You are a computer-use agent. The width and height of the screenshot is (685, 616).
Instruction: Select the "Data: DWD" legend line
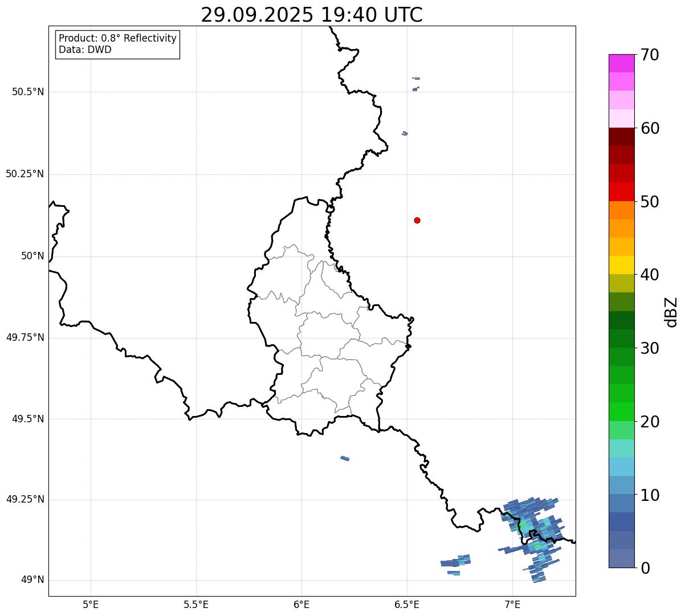coord(85,50)
